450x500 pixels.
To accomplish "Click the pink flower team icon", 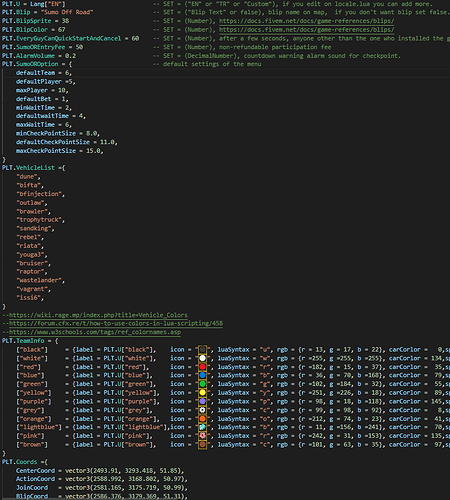I will coord(202,436).
